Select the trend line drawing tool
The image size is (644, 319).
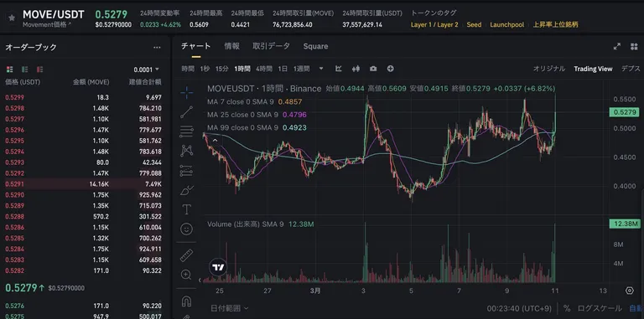point(186,112)
